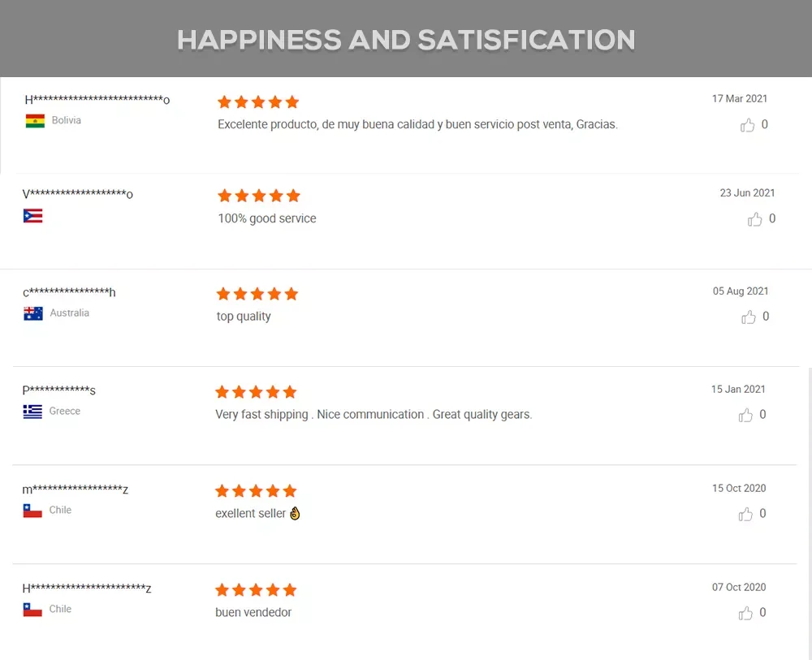Click the 'Excelente producto' review text
The image size is (812, 660).
pos(417,125)
